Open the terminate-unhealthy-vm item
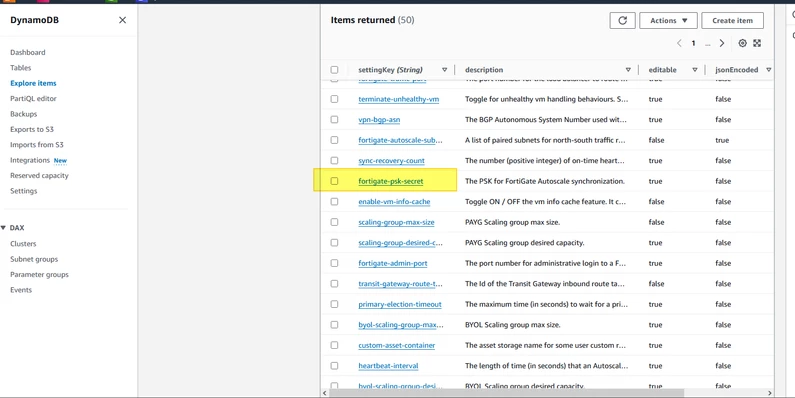Screen dimensions: 795x398 pos(399,99)
